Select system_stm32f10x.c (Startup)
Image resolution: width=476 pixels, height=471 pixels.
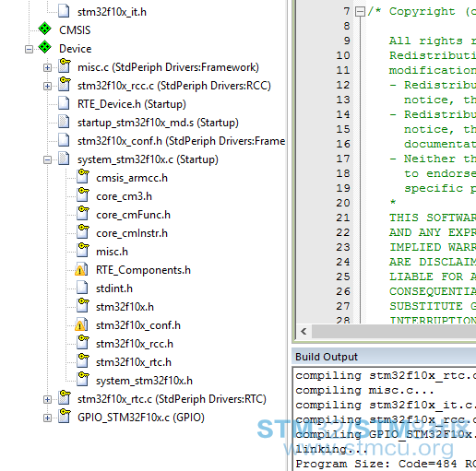point(148,159)
